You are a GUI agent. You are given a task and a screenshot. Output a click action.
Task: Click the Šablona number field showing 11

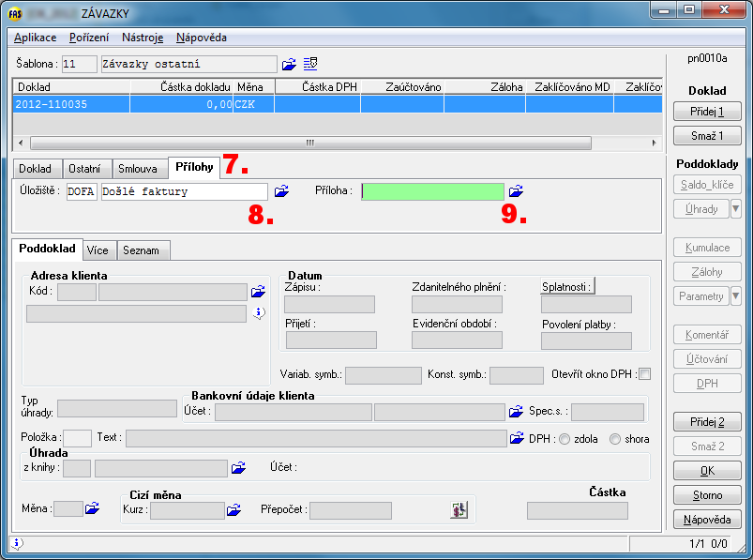coord(79,64)
